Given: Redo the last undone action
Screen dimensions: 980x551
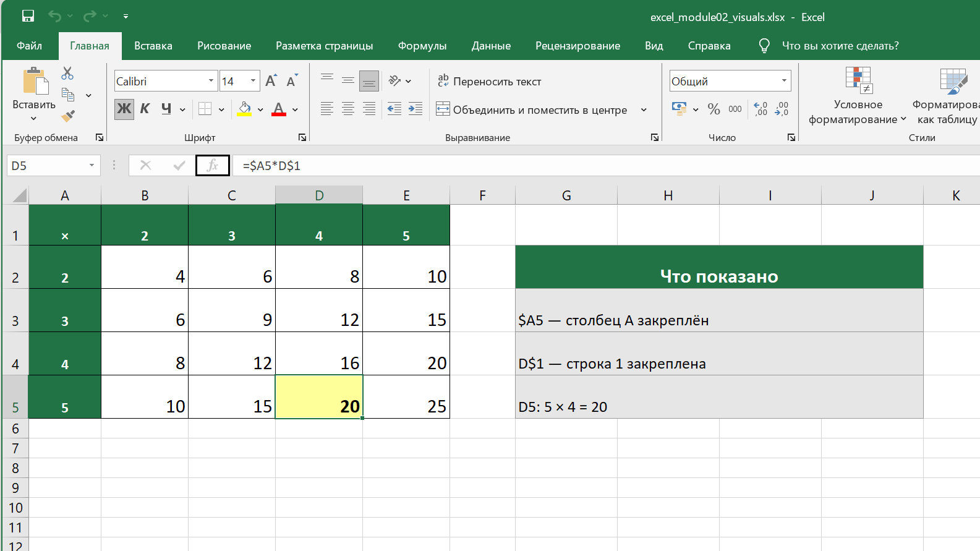Looking at the screenshot, I should [x=90, y=17].
